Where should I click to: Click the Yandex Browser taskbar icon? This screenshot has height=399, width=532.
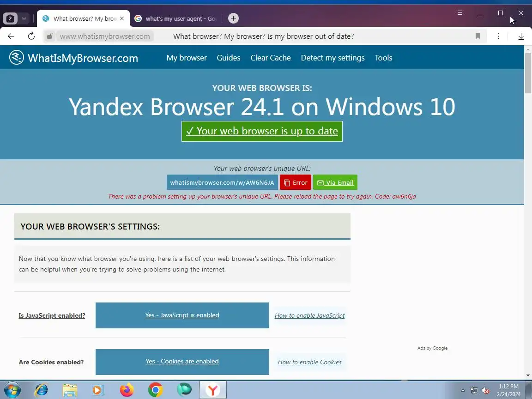point(213,390)
